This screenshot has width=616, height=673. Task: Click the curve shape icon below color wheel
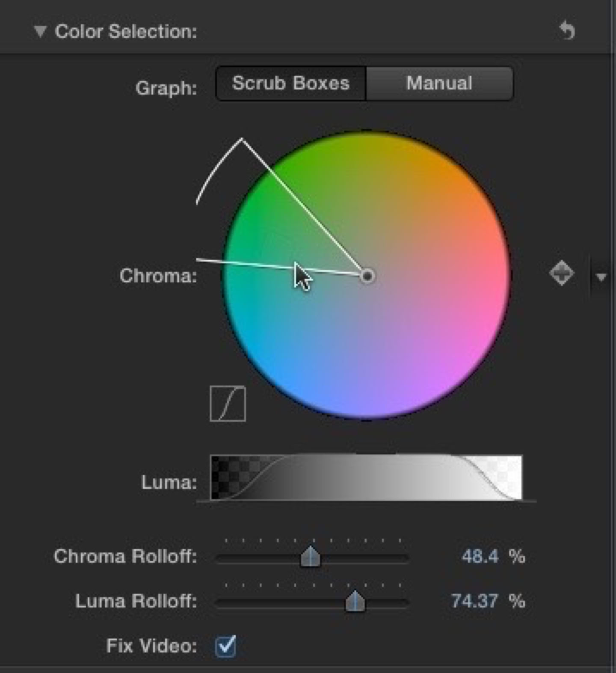pyautogui.click(x=228, y=404)
